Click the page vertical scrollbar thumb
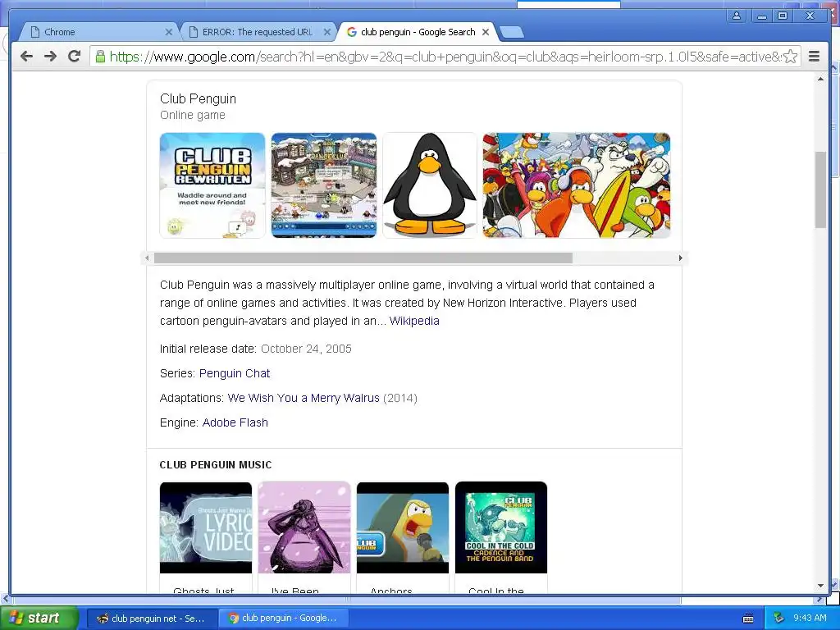This screenshot has width=840, height=630. [820, 189]
